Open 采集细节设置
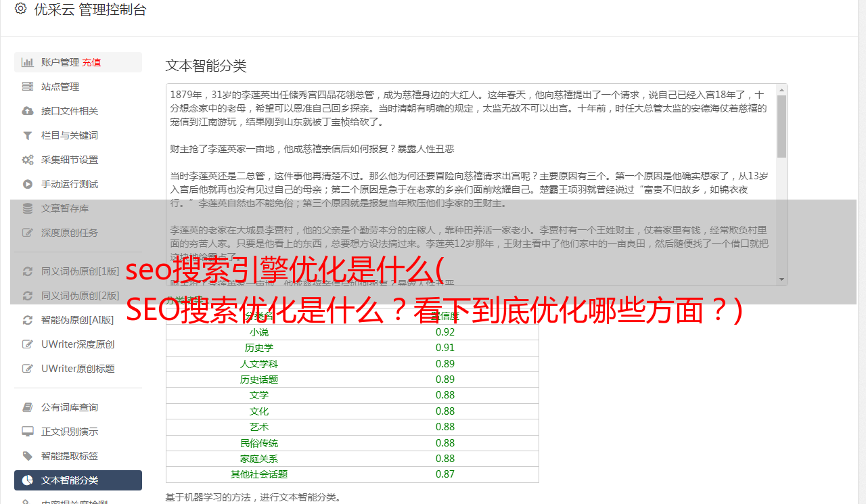 (78, 160)
